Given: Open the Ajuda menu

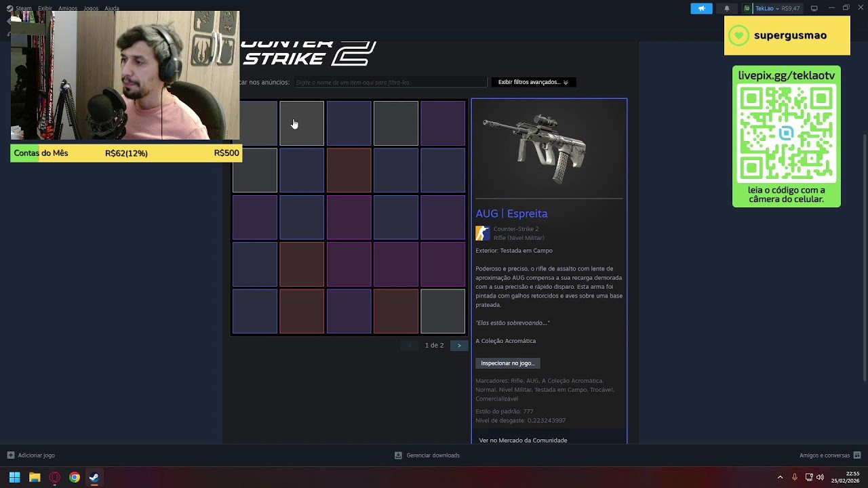Looking at the screenshot, I should point(112,8).
